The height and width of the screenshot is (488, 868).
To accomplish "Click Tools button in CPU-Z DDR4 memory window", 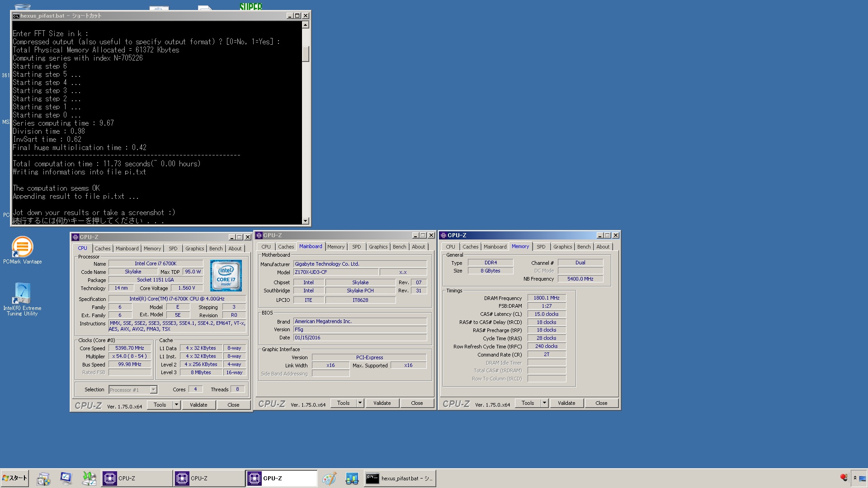I will click(528, 403).
